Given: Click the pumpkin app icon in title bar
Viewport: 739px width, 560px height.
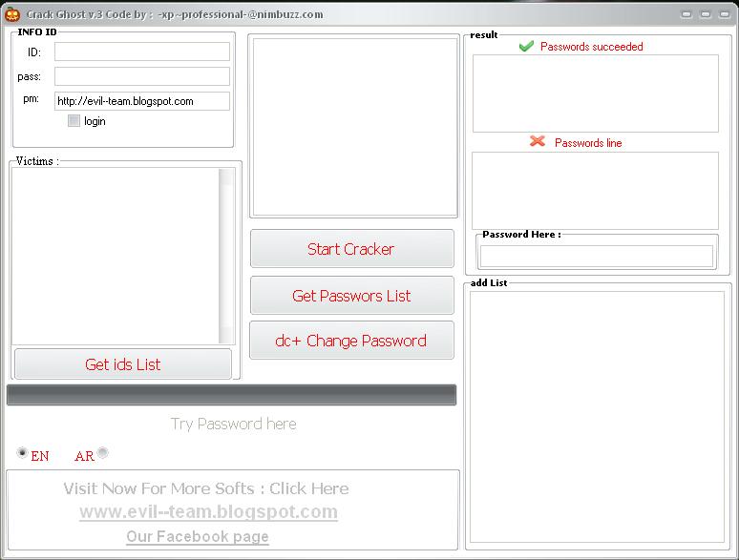Looking at the screenshot, I should coord(12,13).
